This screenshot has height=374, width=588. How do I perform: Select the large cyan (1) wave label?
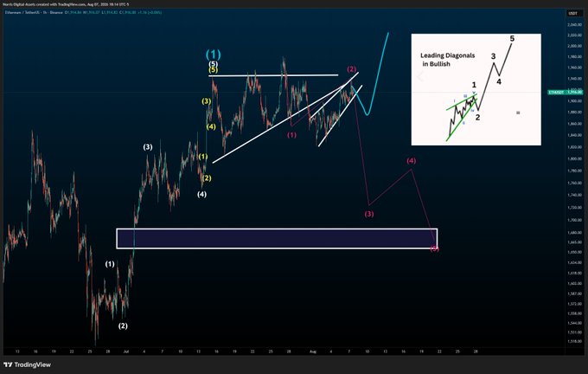click(213, 55)
